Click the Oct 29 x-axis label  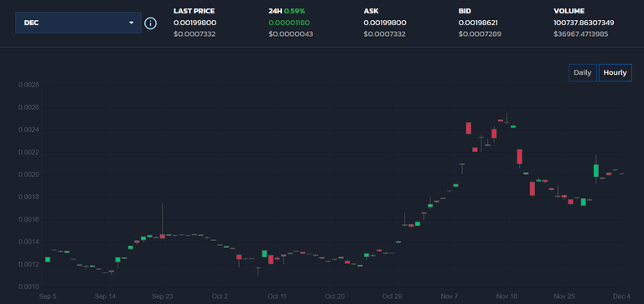(x=392, y=296)
